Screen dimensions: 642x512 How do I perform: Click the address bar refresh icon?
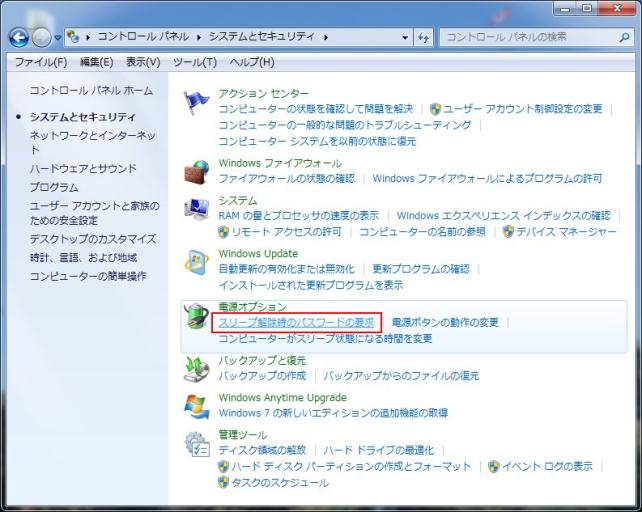pyautogui.click(x=423, y=38)
